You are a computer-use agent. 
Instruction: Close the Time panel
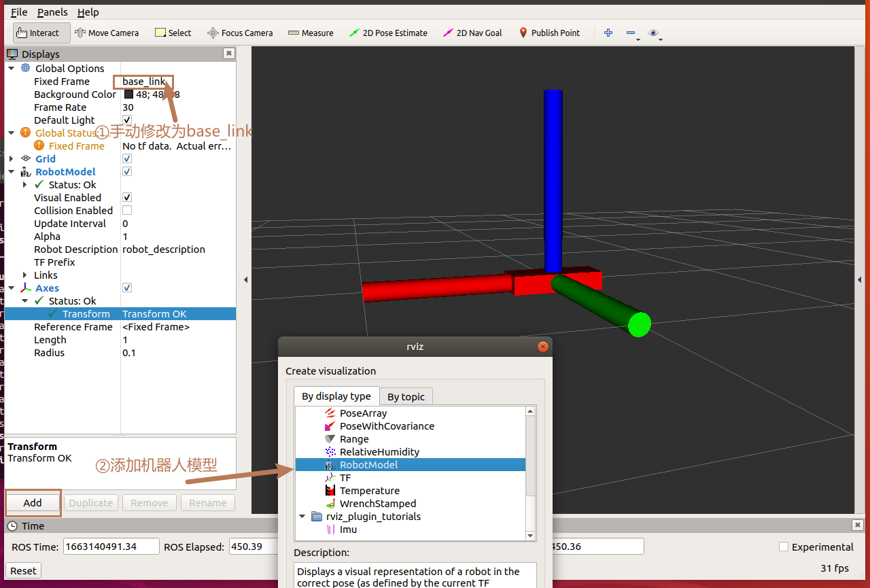[856, 525]
